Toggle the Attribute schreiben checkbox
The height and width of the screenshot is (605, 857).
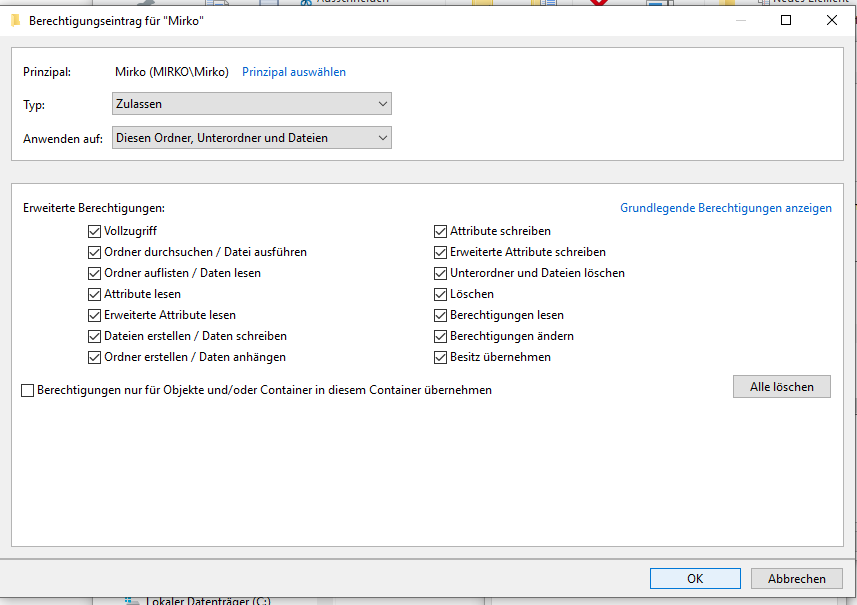441,231
